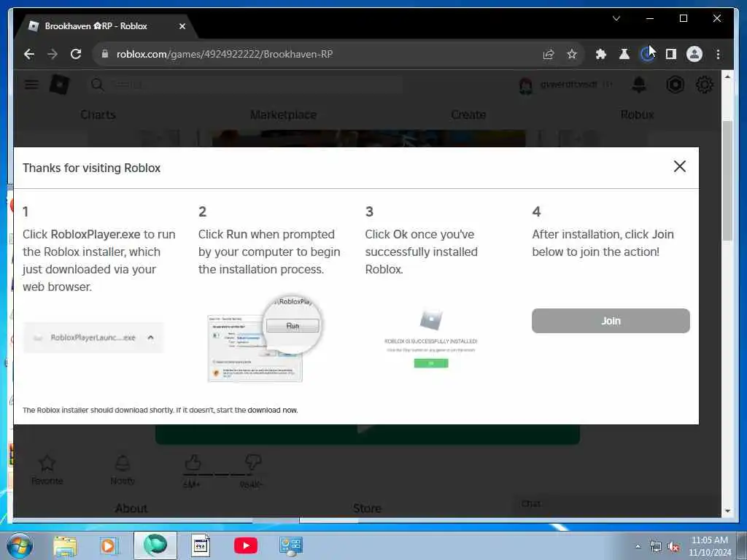Image resolution: width=747 pixels, height=560 pixels.
Task: Click the circular extension icon beside flask
Action: 646,54
